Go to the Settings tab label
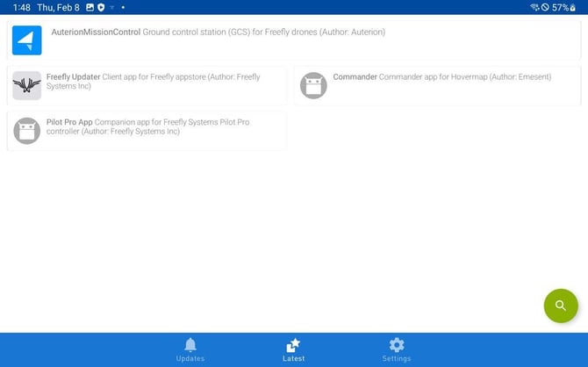This screenshot has height=367, width=588. tap(397, 358)
